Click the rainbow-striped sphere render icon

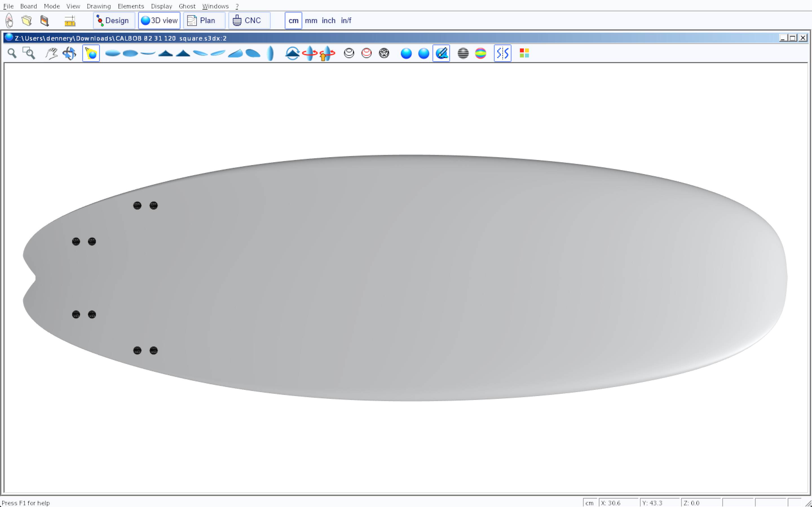point(480,53)
